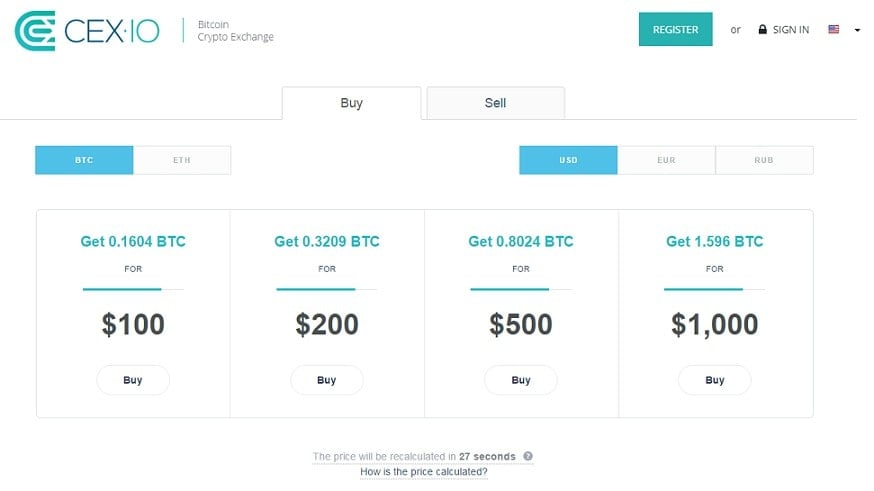This screenshot has height=491, width=874.
Task: Switch payment currency to EUR
Action: pos(666,160)
